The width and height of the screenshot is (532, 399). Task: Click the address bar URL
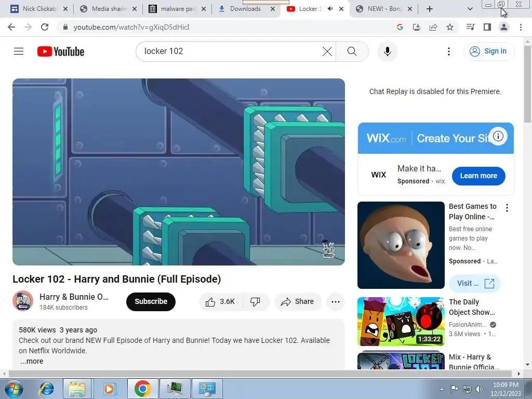pos(131,27)
